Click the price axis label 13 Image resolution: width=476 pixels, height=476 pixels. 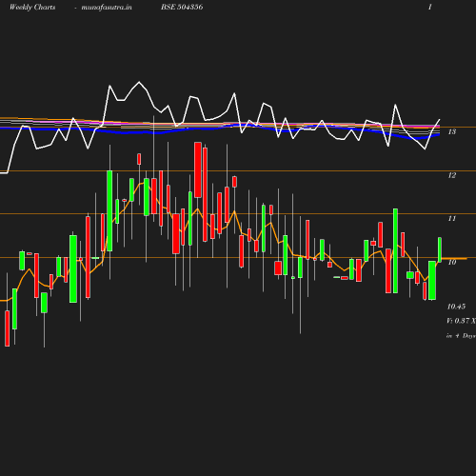(452, 131)
